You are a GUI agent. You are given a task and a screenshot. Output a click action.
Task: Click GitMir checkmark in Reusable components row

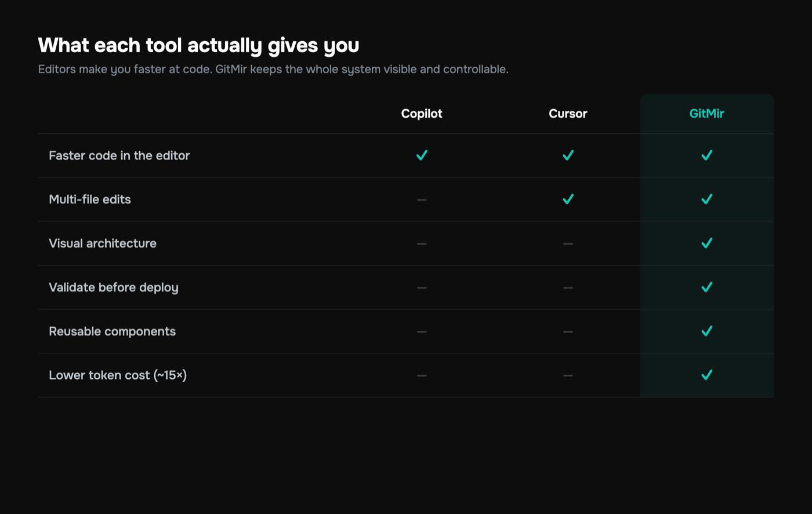(706, 331)
